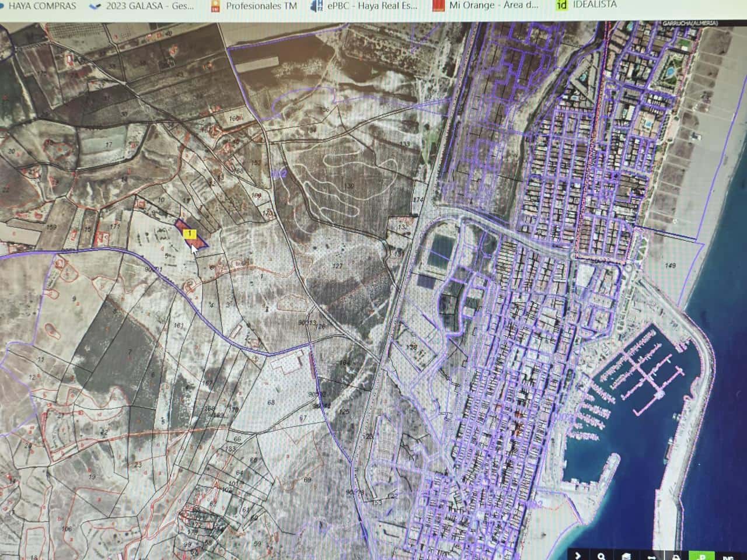
Task: Click the yellow parcel marker labeled 1
Action: click(x=190, y=234)
